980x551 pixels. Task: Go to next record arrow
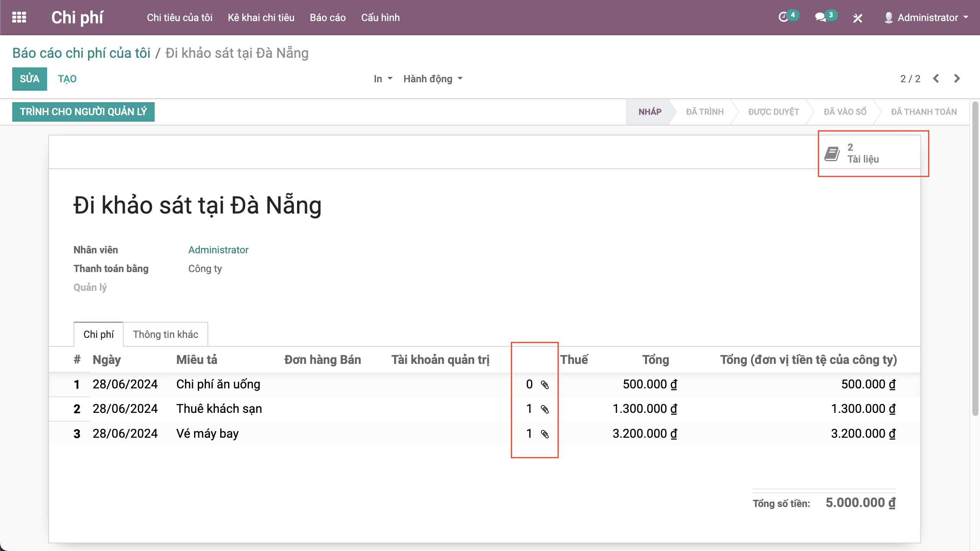pos(957,78)
